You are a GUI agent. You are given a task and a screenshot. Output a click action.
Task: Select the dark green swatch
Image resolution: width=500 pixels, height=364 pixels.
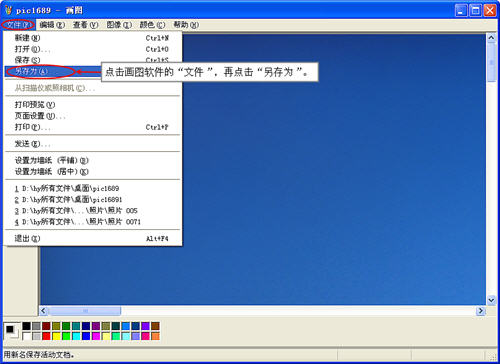coord(66,326)
